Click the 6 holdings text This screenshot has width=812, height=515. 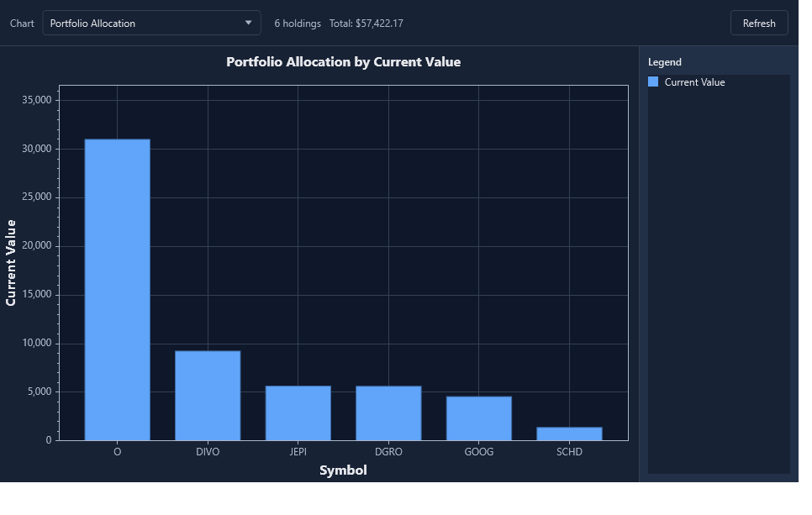[298, 24]
